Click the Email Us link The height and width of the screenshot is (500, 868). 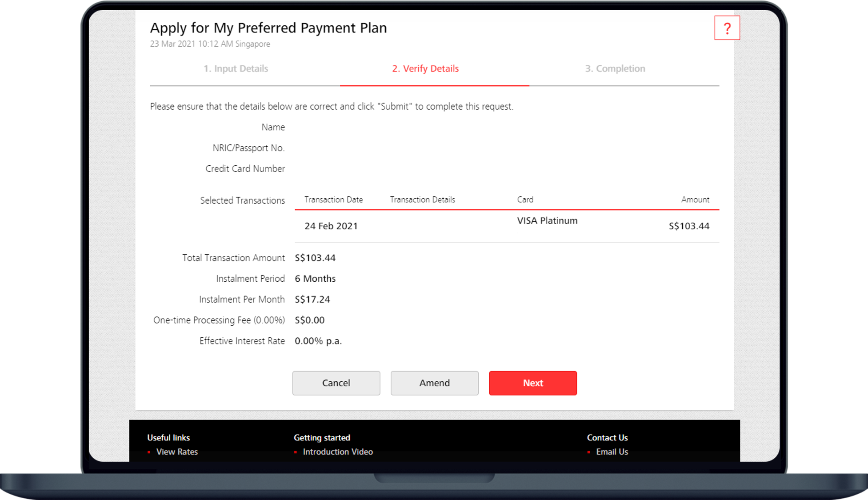612,452
